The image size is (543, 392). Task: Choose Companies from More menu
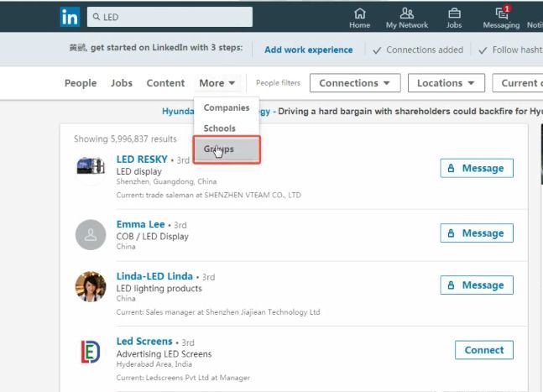(x=227, y=107)
